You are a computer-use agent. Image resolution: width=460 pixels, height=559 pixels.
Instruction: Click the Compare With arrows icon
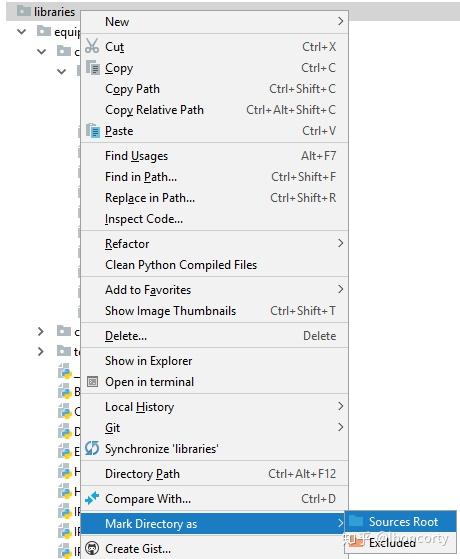click(x=92, y=498)
